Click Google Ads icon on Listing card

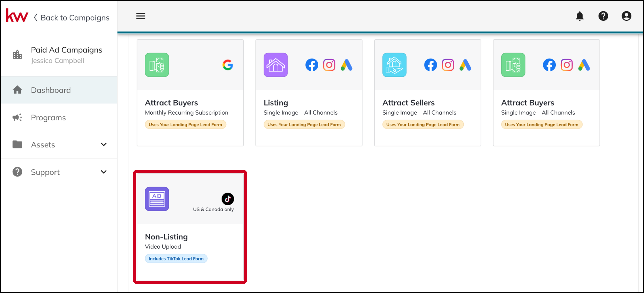click(x=346, y=65)
